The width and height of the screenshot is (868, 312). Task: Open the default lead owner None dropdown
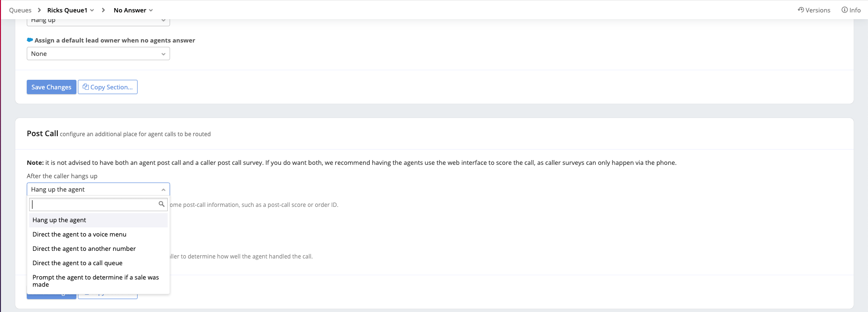[98, 54]
